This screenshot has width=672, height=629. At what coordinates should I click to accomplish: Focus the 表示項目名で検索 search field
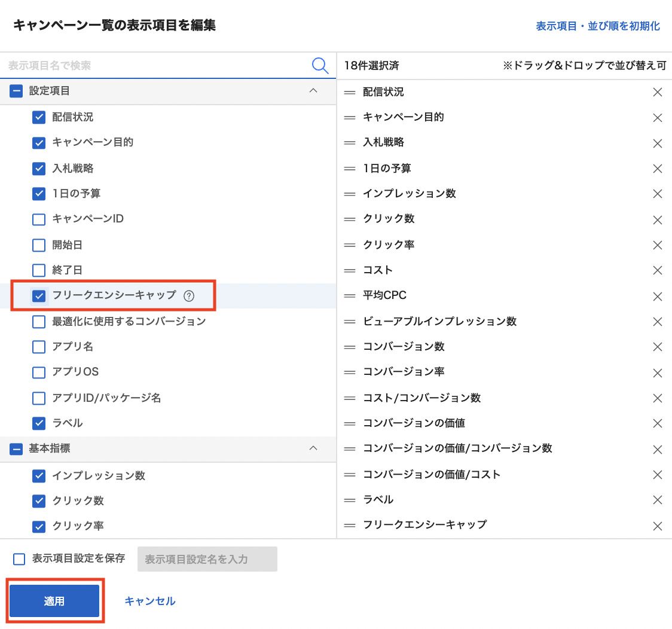click(155, 66)
